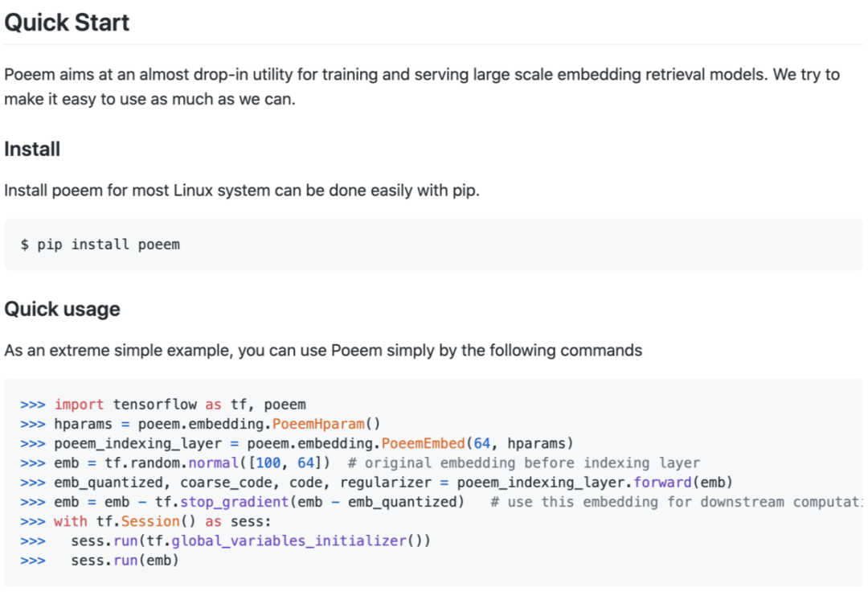Click the comment '# original embedding before indexing layer'
The height and width of the screenshot is (600, 868).
tap(524, 462)
